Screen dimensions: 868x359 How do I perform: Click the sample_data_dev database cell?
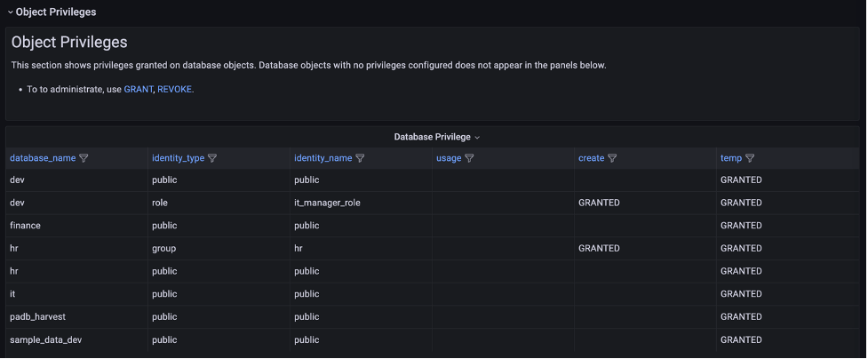[x=45, y=339]
